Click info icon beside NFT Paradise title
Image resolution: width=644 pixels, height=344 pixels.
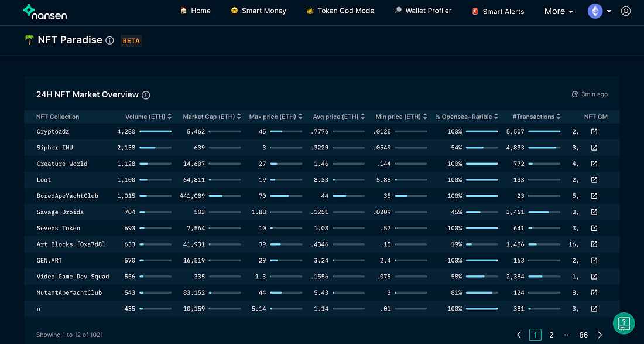109,40
